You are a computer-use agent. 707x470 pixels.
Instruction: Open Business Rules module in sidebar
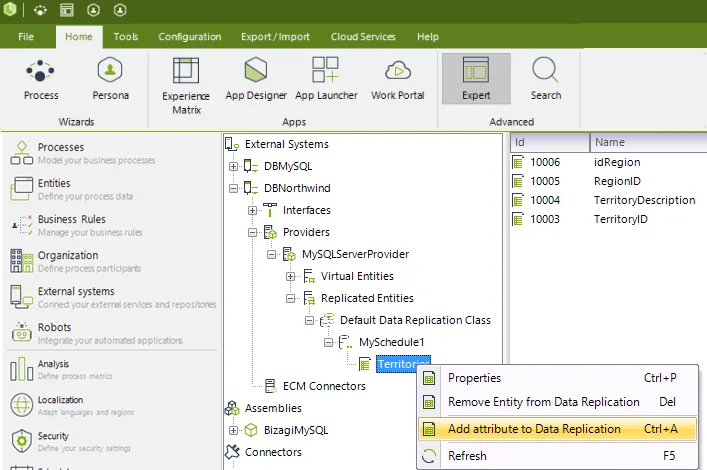(x=76, y=225)
